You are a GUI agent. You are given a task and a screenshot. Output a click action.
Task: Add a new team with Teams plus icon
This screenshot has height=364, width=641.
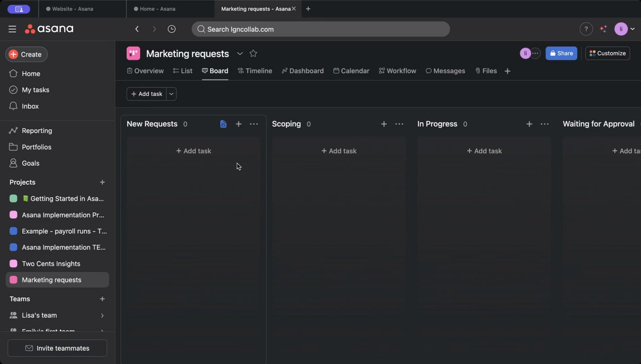pos(102,299)
